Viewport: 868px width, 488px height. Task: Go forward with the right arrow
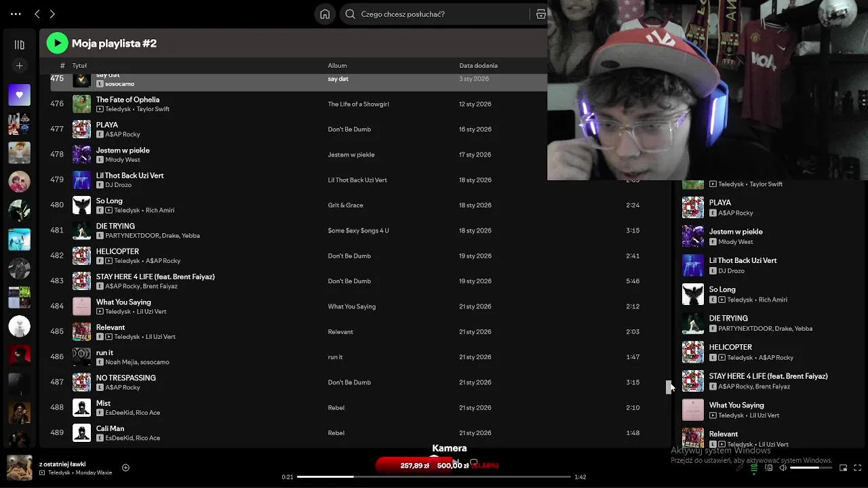(52, 14)
